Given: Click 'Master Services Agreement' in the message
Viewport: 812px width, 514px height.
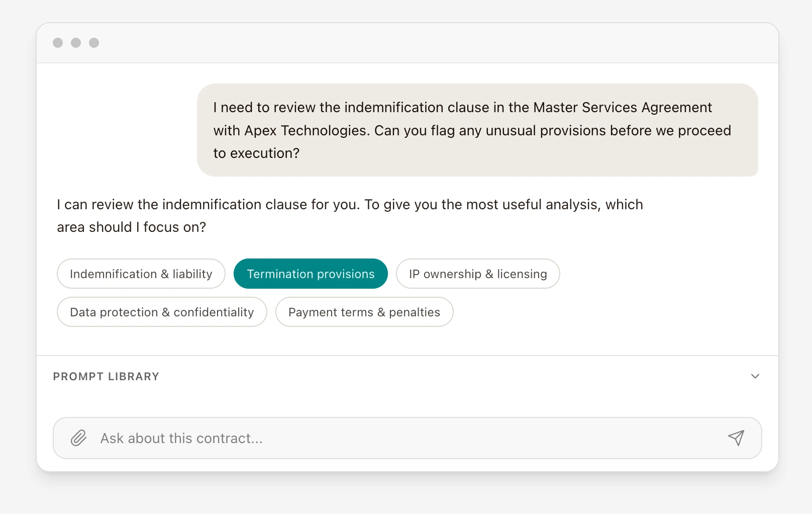Looking at the screenshot, I should click(x=622, y=108).
